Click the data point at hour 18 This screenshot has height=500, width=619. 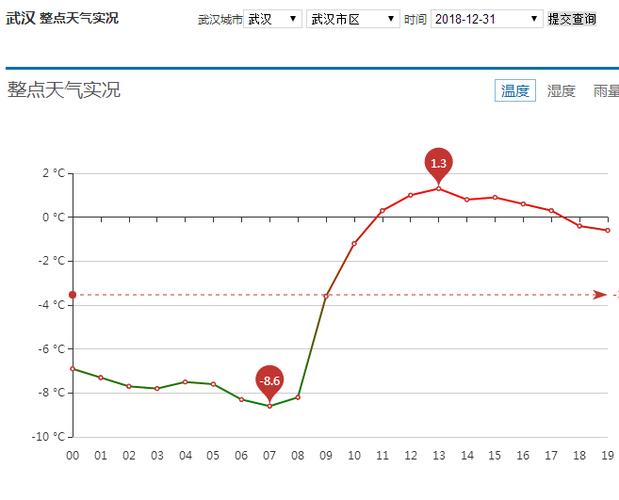(x=580, y=226)
